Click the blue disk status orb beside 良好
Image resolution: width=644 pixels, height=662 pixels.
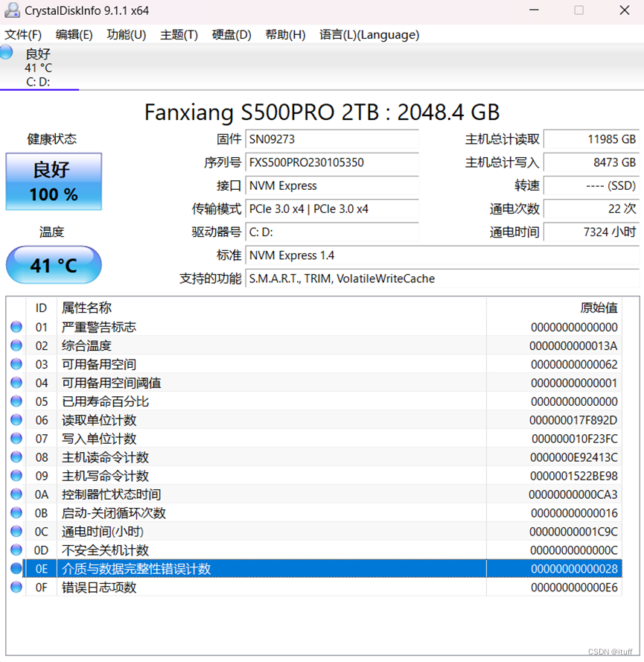[x=6, y=52]
